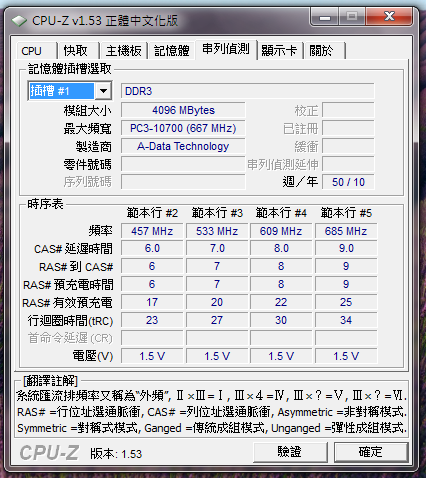Close the CPU-Z window
The width and height of the screenshot is (426, 478).
[389, 17]
